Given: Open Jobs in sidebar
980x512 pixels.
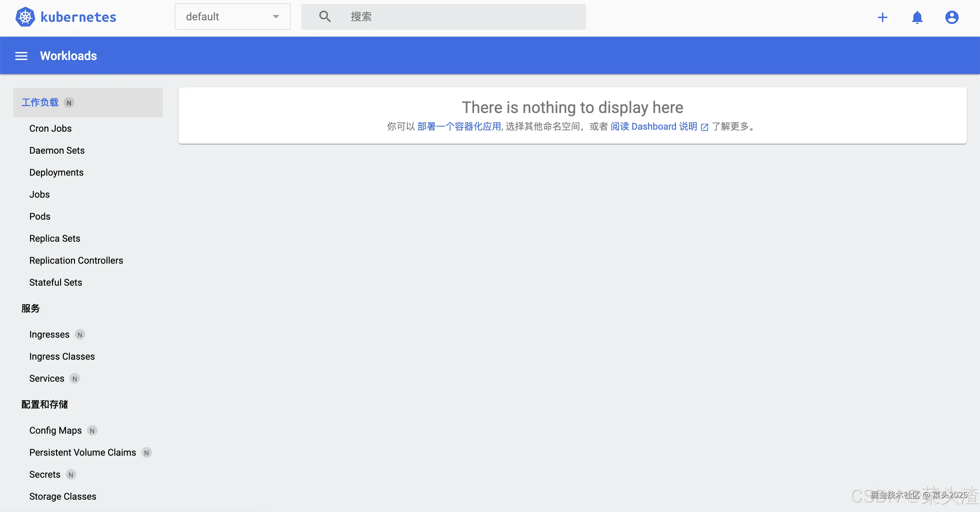Looking at the screenshot, I should click(x=40, y=195).
